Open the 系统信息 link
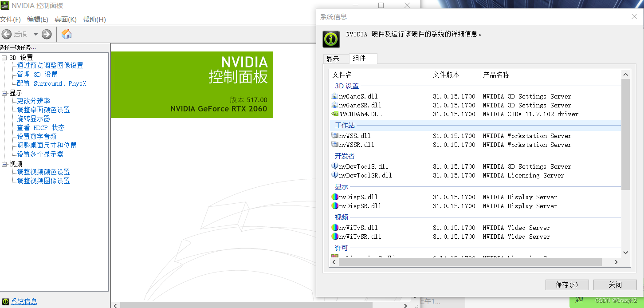The width and height of the screenshot is (644, 308). 24,302
